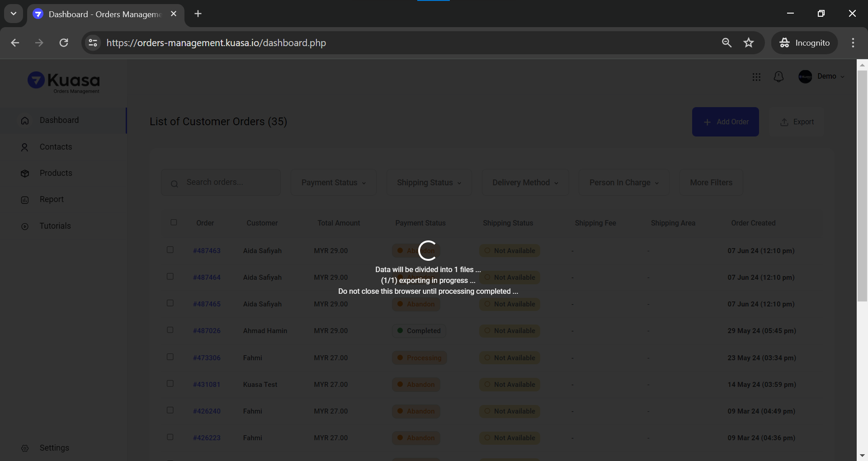Expand the Payment Status filter

pos(333,183)
